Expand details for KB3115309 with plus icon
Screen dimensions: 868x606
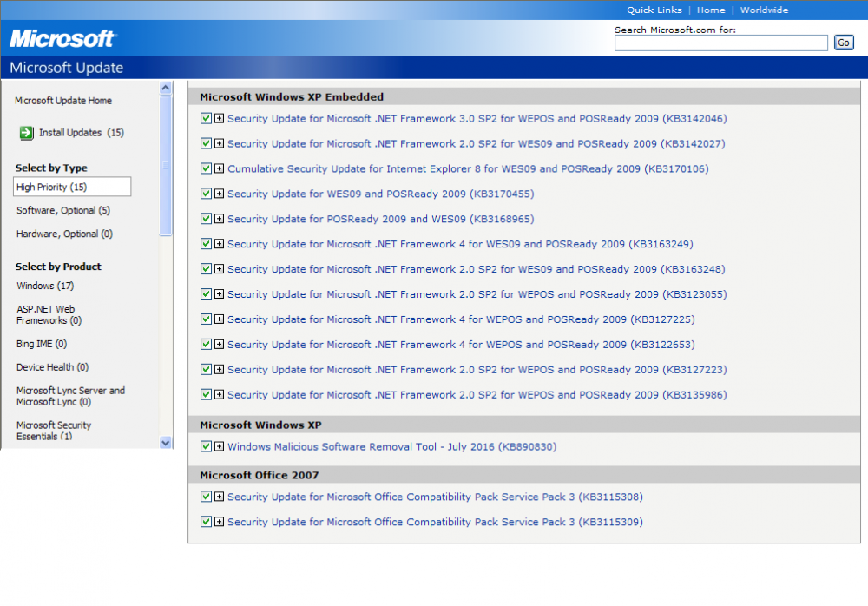220,522
